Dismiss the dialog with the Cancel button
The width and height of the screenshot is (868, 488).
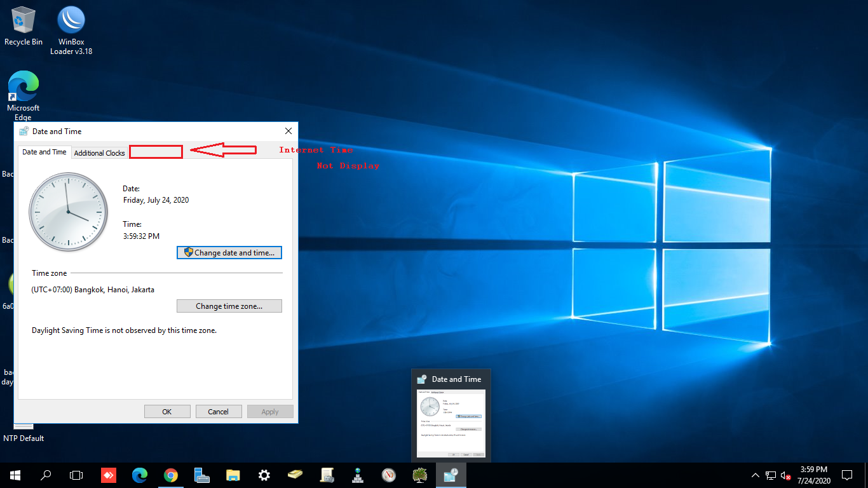pos(219,412)
